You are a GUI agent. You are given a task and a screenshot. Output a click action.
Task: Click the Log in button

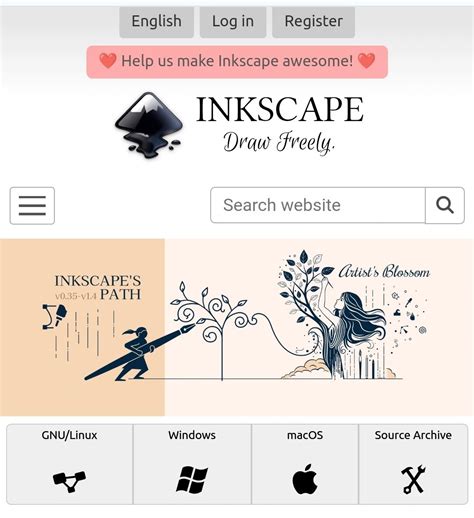pos(233,22)
